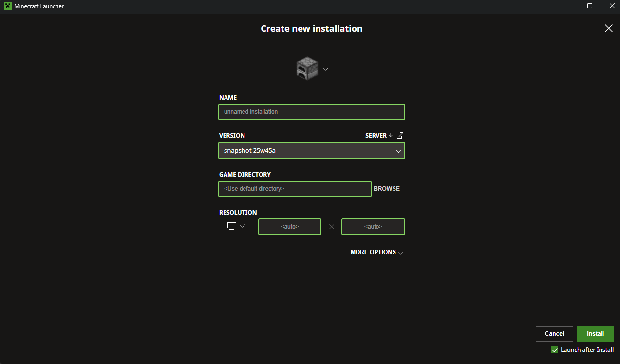Open the resolution preset monitor dropdown
The height and width of the screenshot is (364, 620).
(x=236, y=226)
